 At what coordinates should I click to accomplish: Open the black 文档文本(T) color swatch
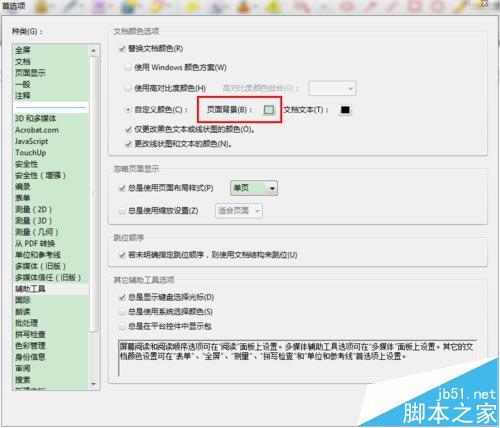(345, 110)
